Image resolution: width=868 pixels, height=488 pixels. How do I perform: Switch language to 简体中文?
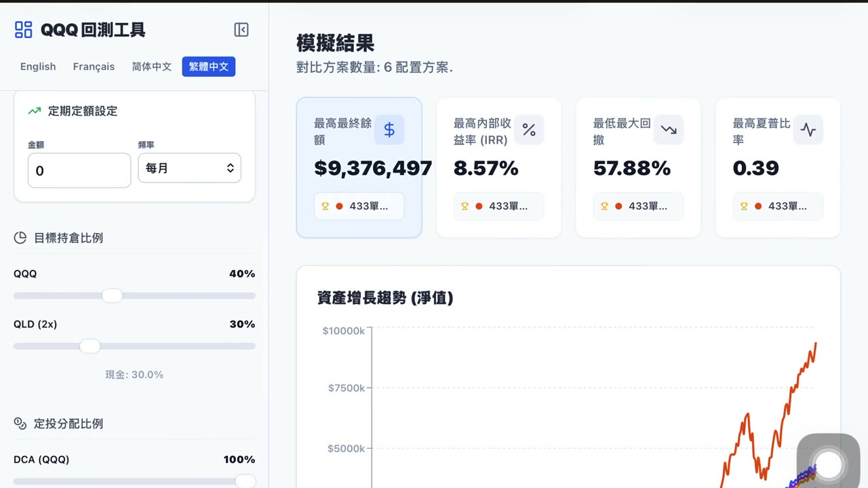(x=152, y=66)
